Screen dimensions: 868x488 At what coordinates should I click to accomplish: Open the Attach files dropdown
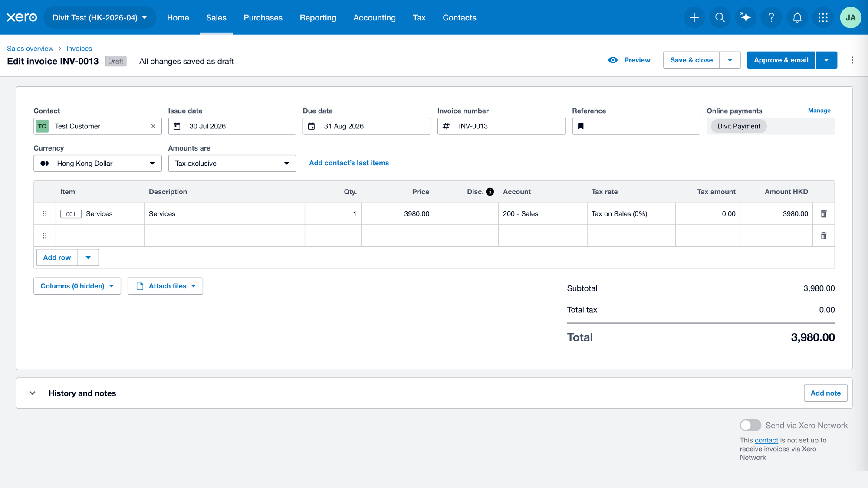coord(165,286)
